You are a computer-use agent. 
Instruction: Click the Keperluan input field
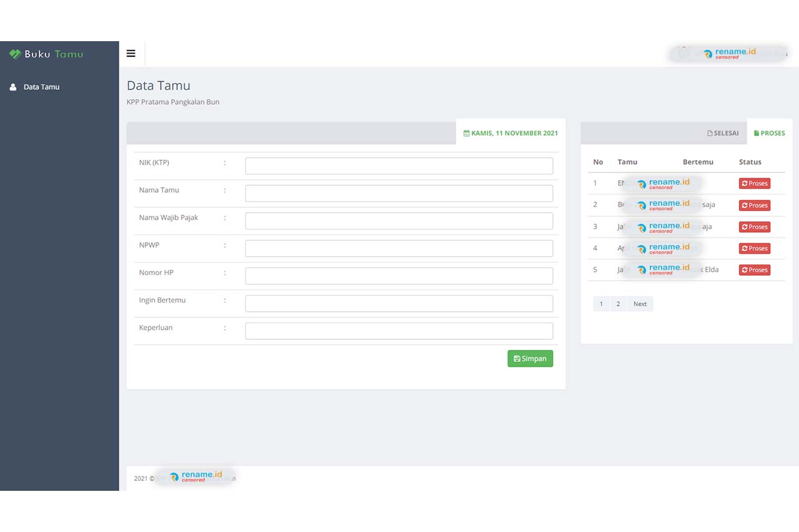tap(399, 331)
